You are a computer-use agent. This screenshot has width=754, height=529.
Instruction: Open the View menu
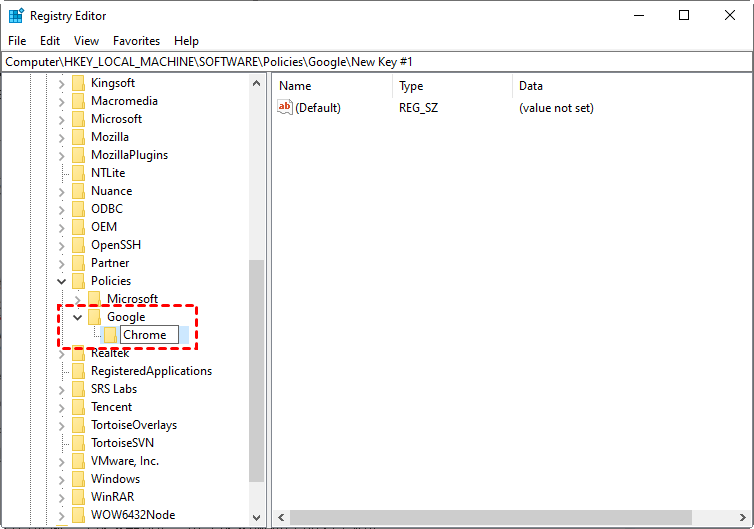pos(86,41)
